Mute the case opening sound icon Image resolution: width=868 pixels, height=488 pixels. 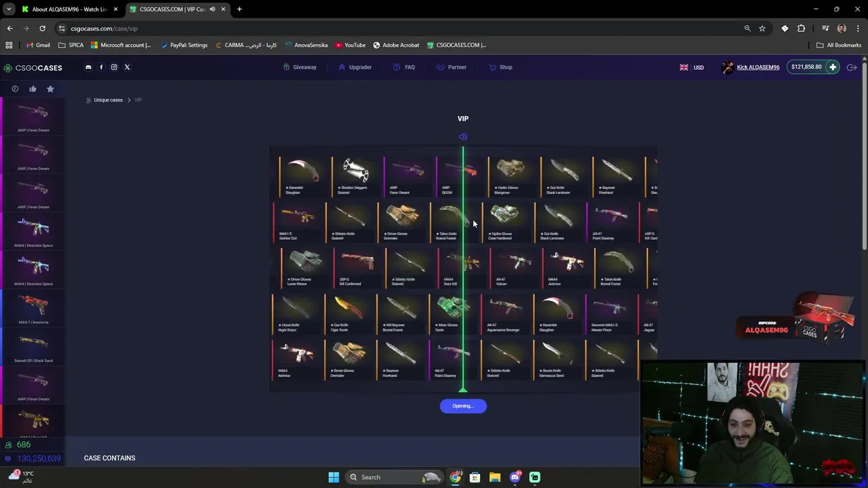pos(463,137)
